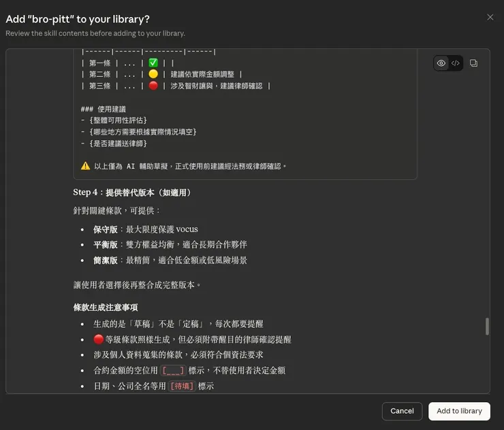The image size is (504, 430).
Task: Click the [___] inline code tag
Action: 173,371
